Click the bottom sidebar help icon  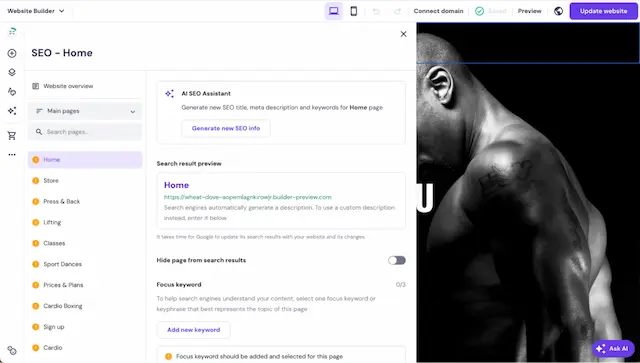12,350
